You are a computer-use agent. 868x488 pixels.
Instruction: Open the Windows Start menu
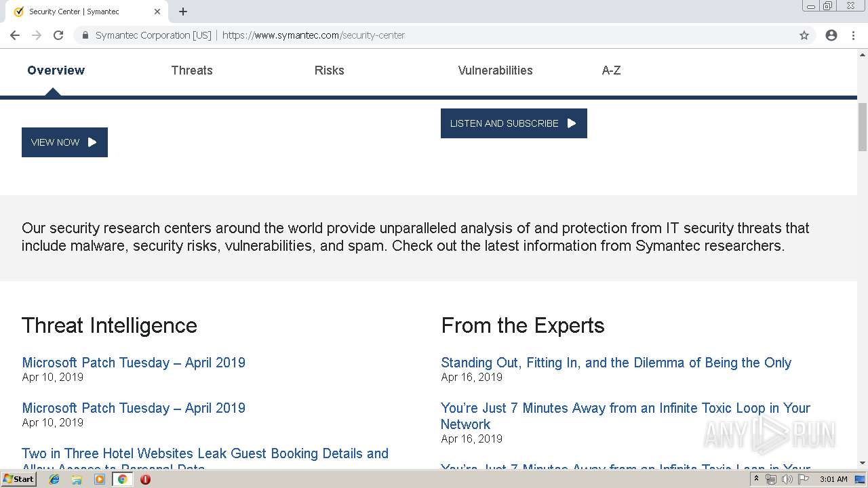(x=18, y=479)
